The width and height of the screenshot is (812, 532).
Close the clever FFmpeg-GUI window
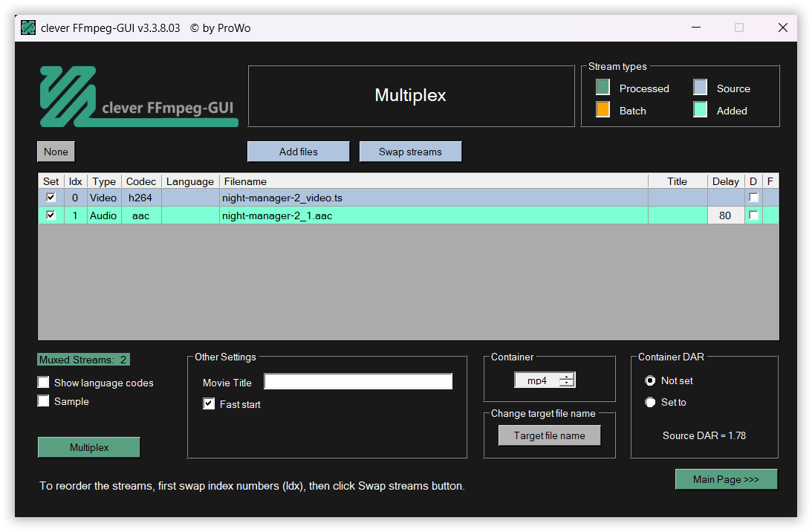pos(782,27)
